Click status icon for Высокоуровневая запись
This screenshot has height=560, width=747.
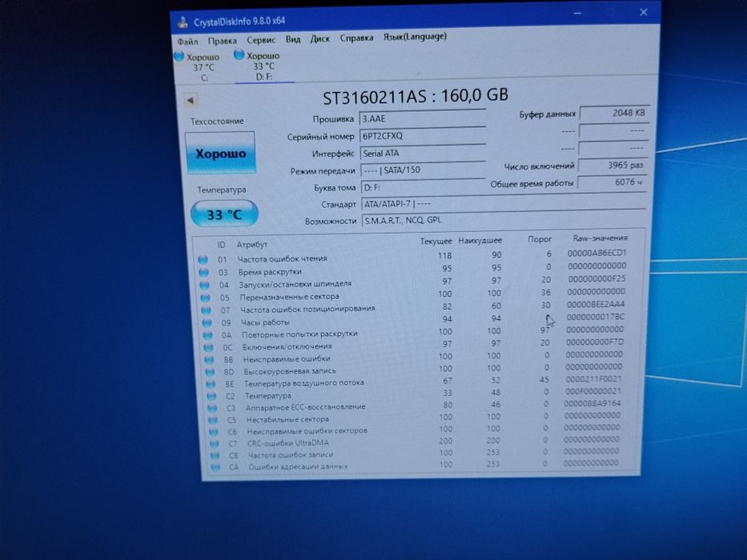210,372
